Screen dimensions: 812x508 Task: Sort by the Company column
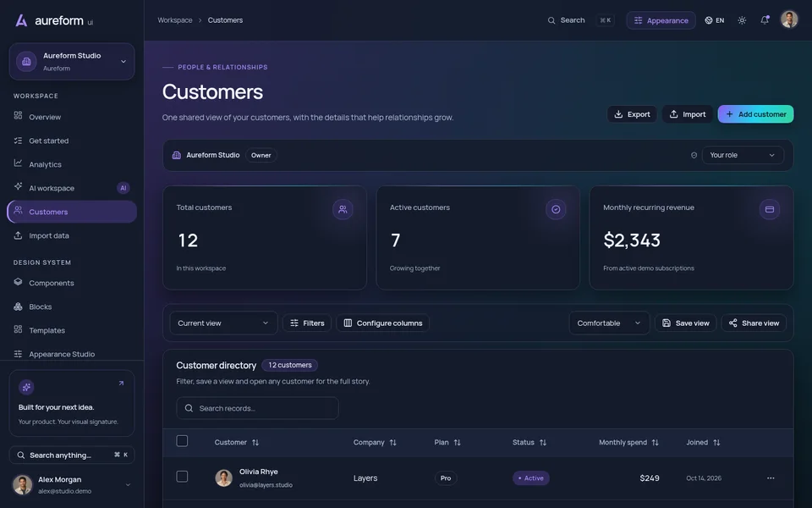pyautogui.click(x=375, y=442)
